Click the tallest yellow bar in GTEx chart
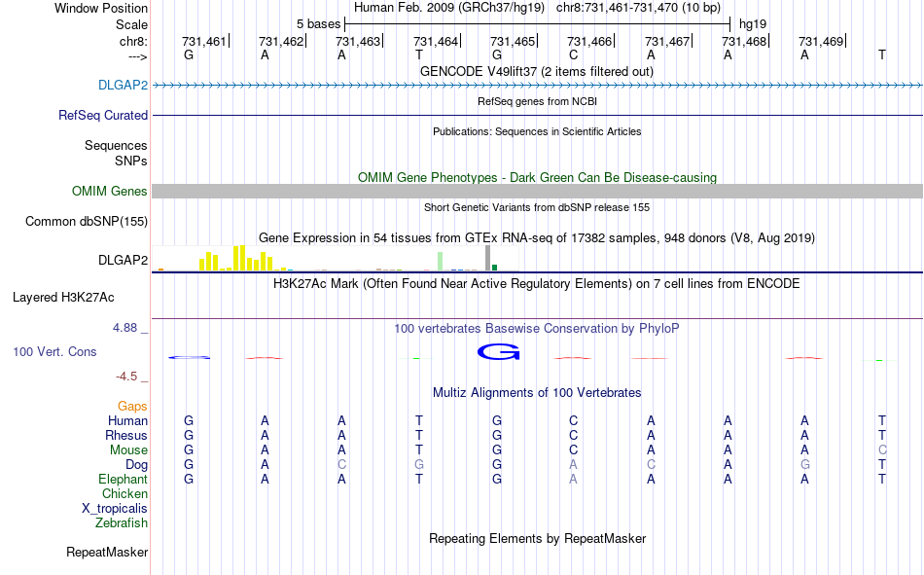Viewport: 924px width, 575px height. point(243,258)
